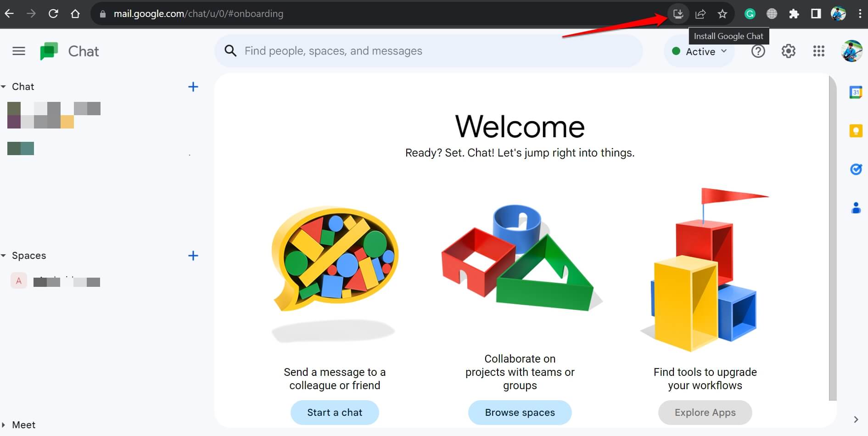Open Google Keep in the side panel
This screenshot has height=436, width=868.
point(856,131)
